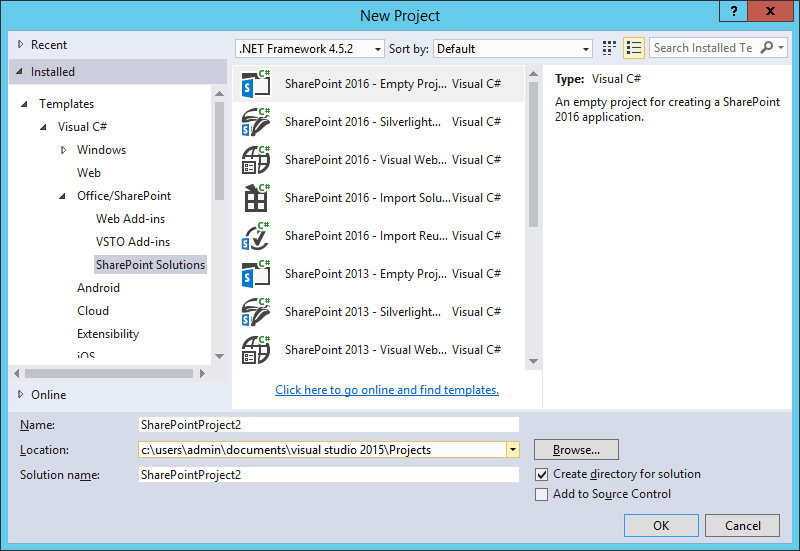Collapse the Installed section
This screenshot has height=551, width=800.
[x=19, y=71]
